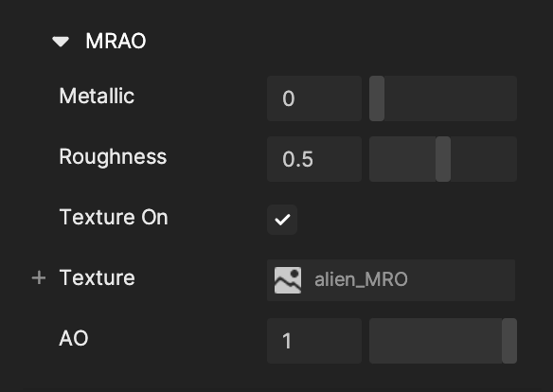
Task: Click the Metallic value field showing 0
Action: (314, 98)
